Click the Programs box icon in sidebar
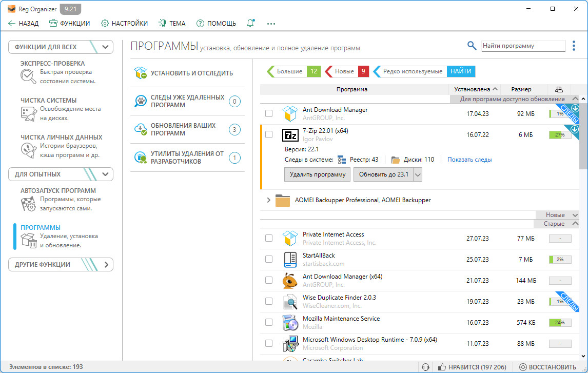This screenshot has height=373, width=588. tap(29, 240)
